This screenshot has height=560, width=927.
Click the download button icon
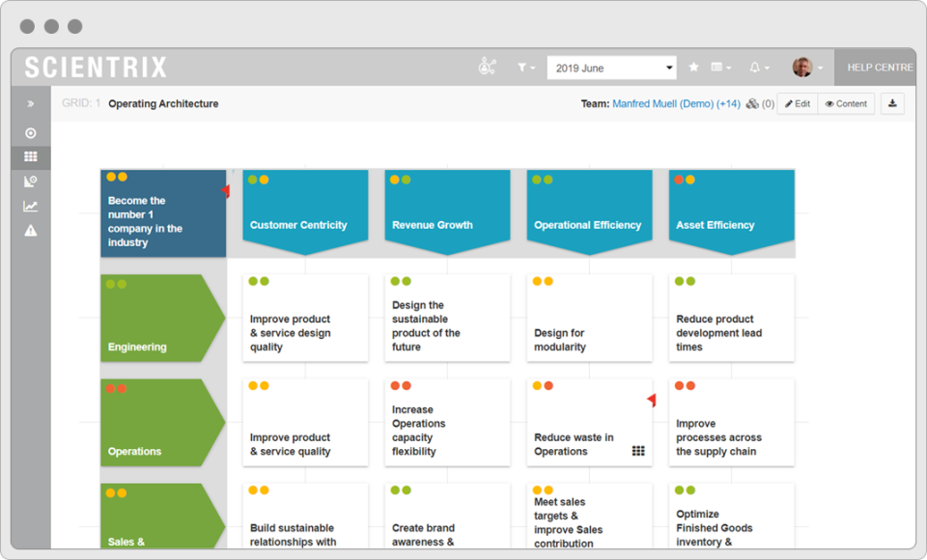892,103
